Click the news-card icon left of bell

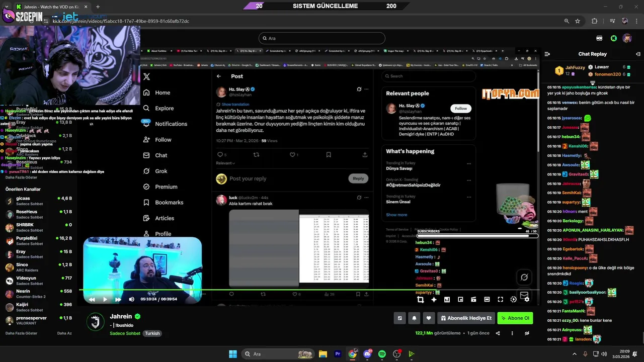click(x=400, y=318)
